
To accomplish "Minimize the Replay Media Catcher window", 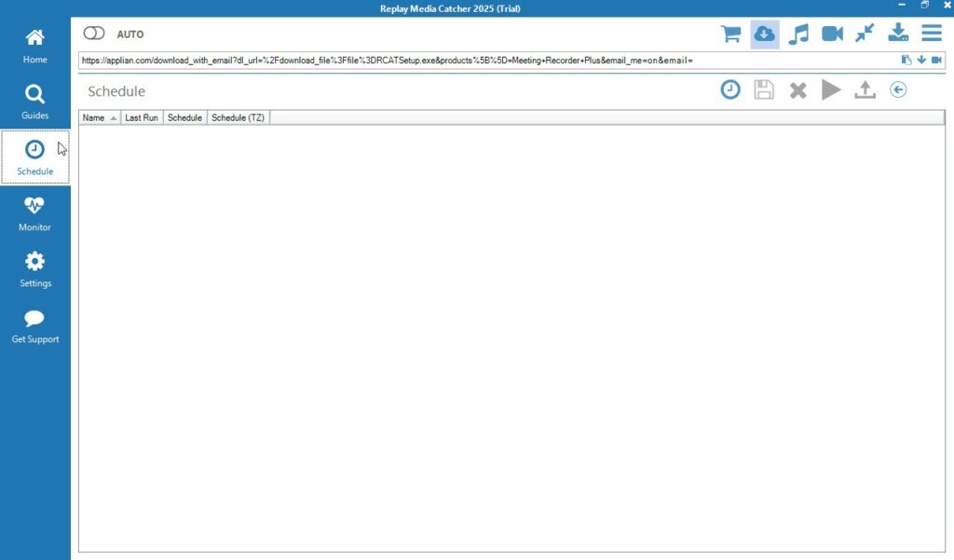I will point(902,5).
